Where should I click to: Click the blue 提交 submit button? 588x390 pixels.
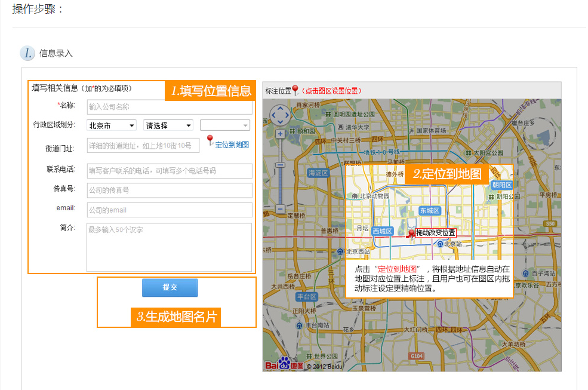170,287
